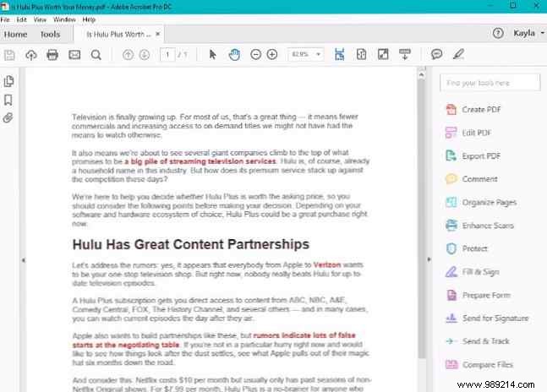Open the Comment tool in right pane

(471, 179)
